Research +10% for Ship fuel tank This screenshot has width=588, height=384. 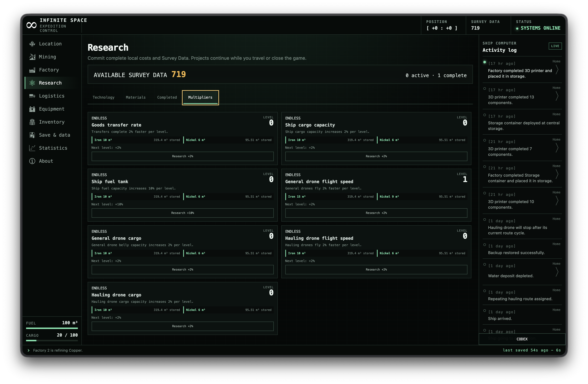click(183, 213)
